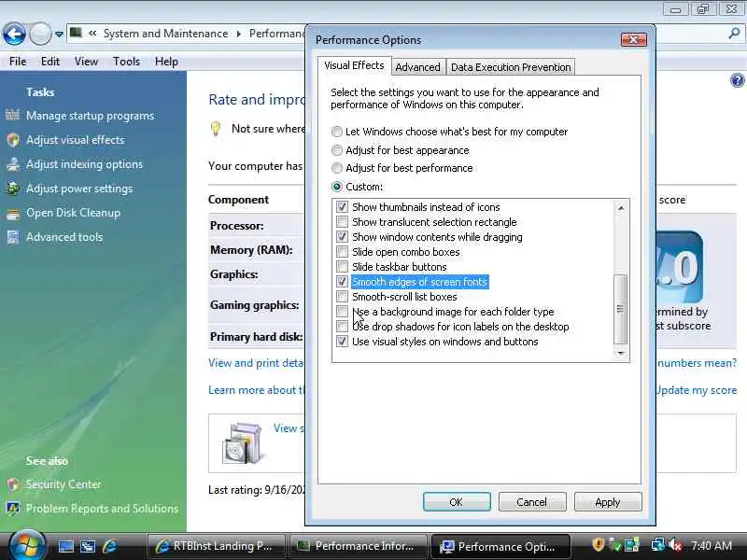747x560 pixels.
Task: Click the Open Disk Cleanup icon
Action: [13, 214]
